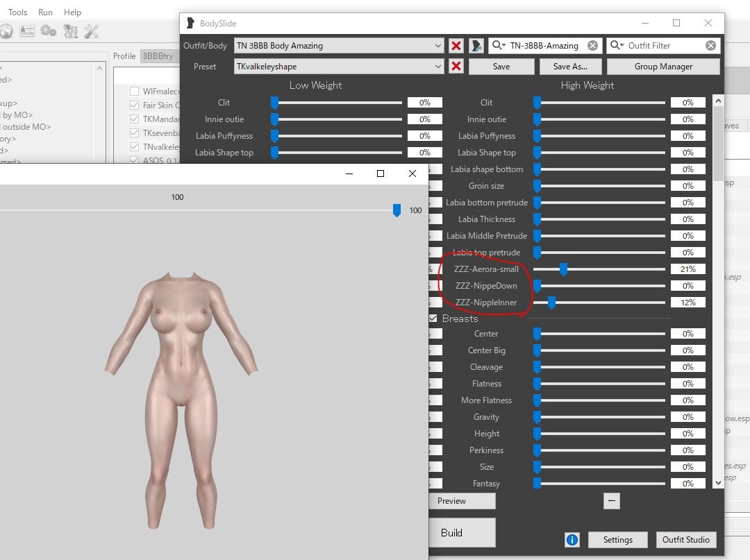Click the High Weight Cleavage slider
The image size is (750, 560).
599,367
